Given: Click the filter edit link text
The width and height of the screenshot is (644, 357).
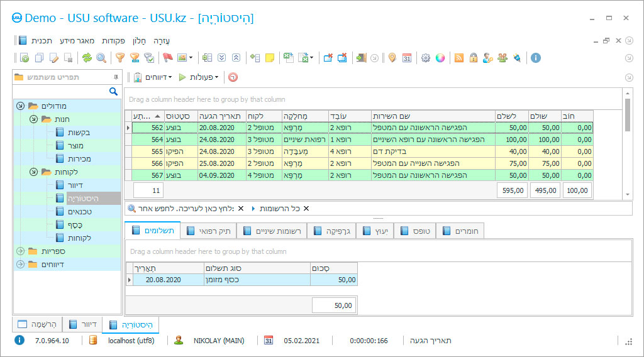Looking at the screenshot, I should [x=185, y=209].
